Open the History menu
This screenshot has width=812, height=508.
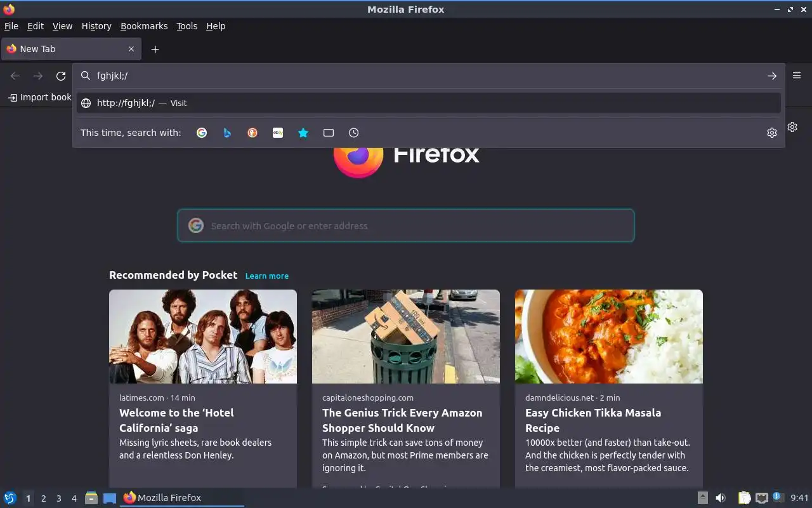[96, 26]
